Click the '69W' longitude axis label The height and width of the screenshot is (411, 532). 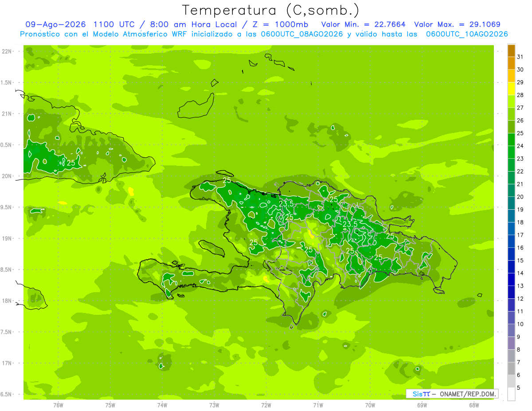pyautogui.click(x=422, y=405)
